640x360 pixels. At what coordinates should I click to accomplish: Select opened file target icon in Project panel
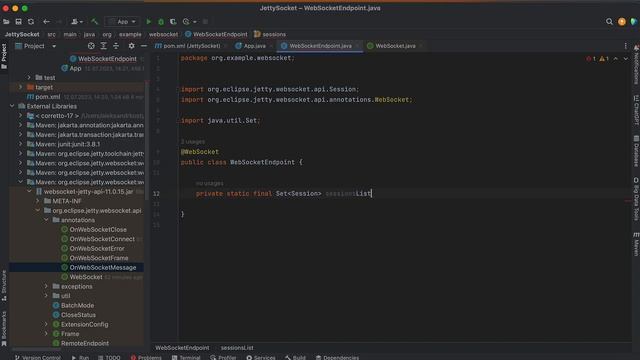point(91,46)
